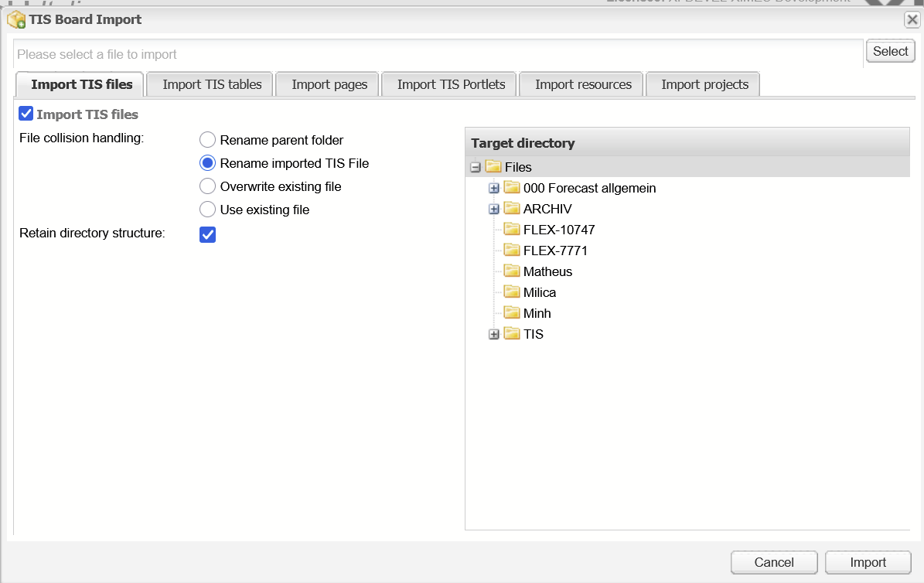This screenshot has height=583, width=924.
Task: Click the Files root folder icon
Action: (493, 167)
